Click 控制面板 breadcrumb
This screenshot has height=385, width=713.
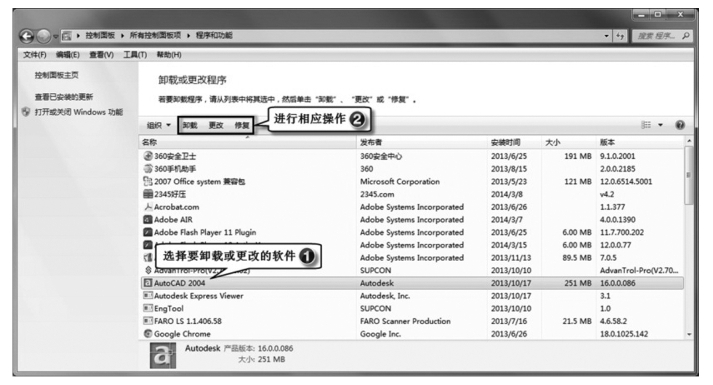point(100,35)
